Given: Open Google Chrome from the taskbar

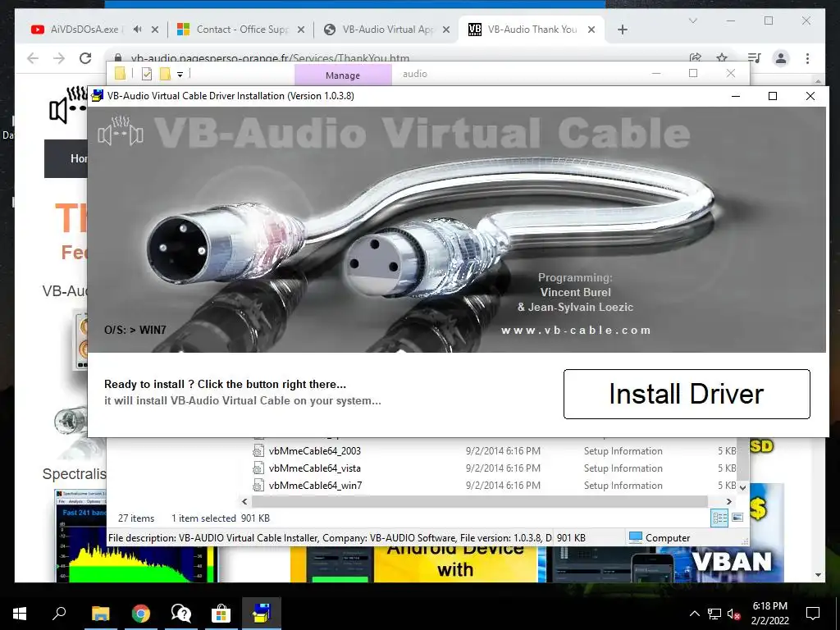Looking at the screenshot, I should [x=141, y=614].
